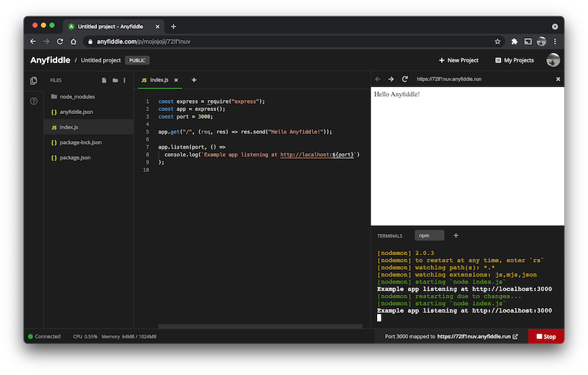Viewport: 588px width, 375px height.
Task: Open the help question mark sidebar icon
Action: pyautogui.click(x=34, y=101)
